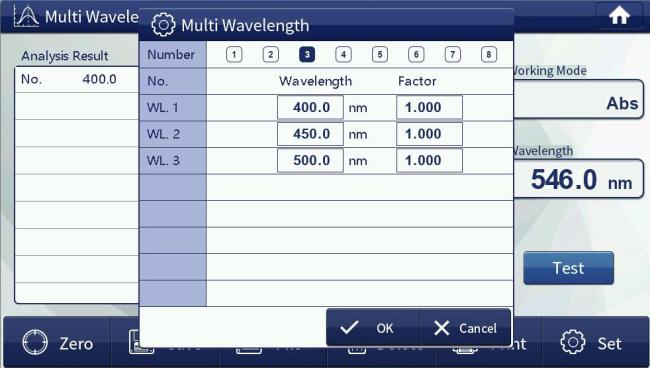Change the WL. 3 factor 1.000 field
The height and width of the screenshot is (368, 650).
coord(429,160)
